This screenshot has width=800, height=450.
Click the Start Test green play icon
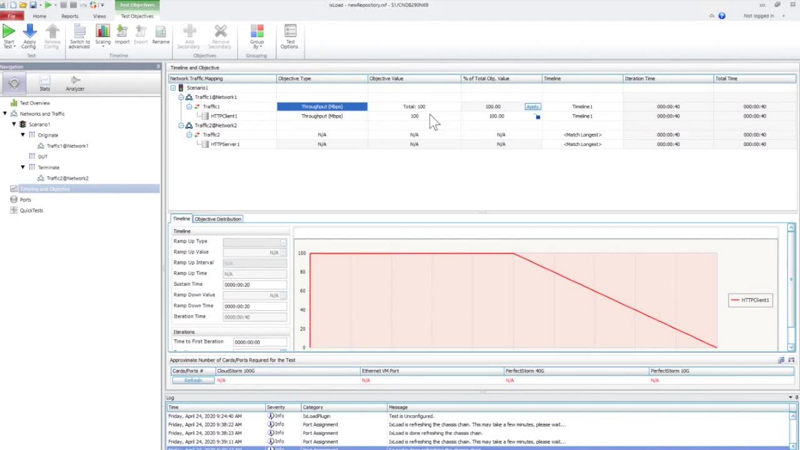point(9,32)
